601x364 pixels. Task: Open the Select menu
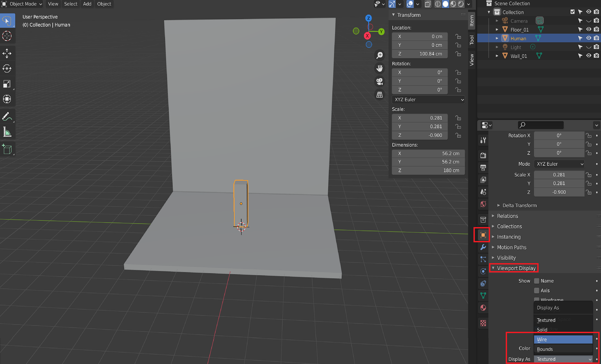pyautogui.click(x=71, y=4)
